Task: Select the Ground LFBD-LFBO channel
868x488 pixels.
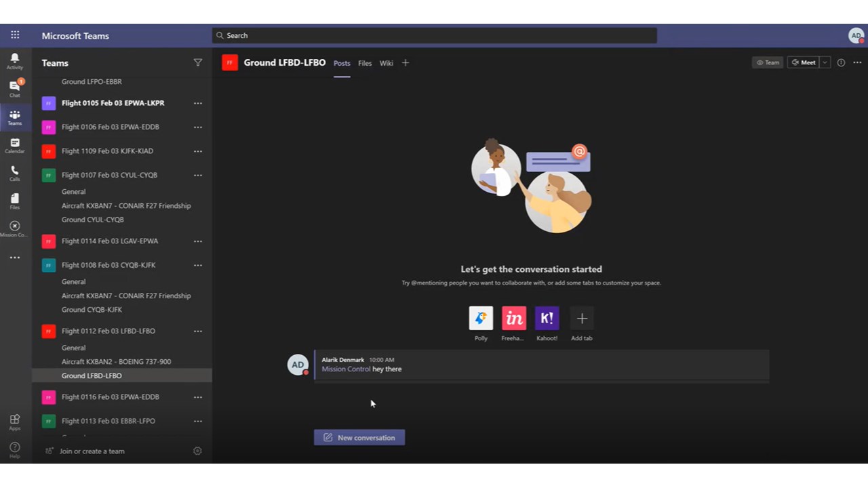Action: click(x=122, y=375)
